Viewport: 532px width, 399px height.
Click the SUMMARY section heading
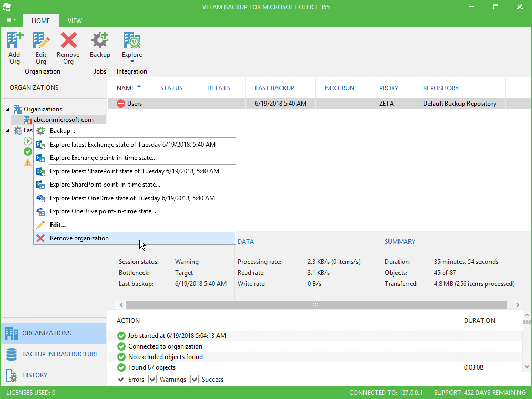coord(400,242)
